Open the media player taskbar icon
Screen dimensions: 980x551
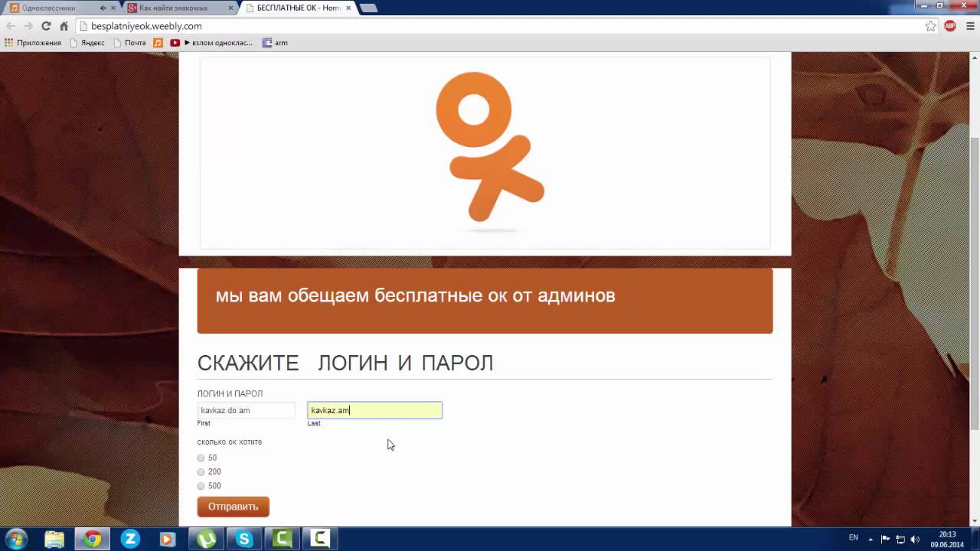coord(168,539)
